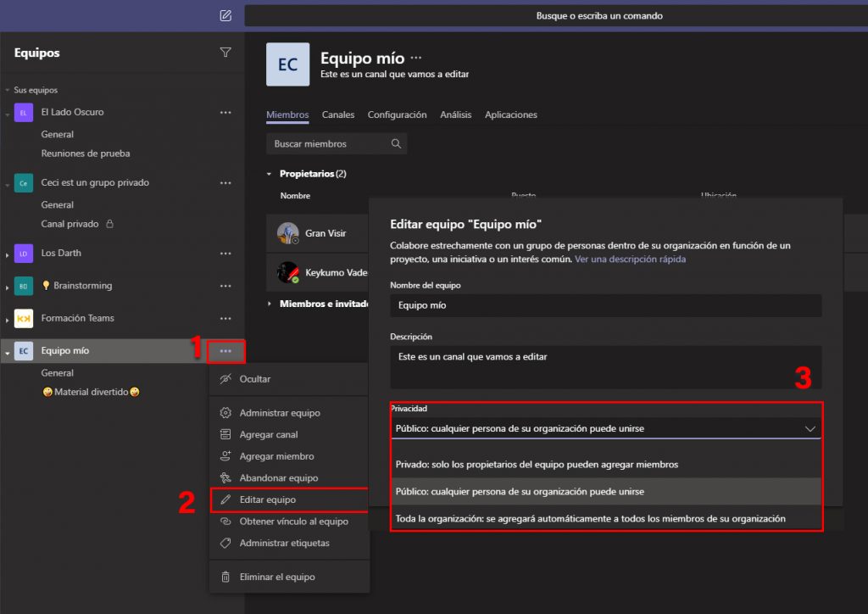Follow the Ver una descripción rápida link
Screen dimensions: 868x614
click(630, 259)
